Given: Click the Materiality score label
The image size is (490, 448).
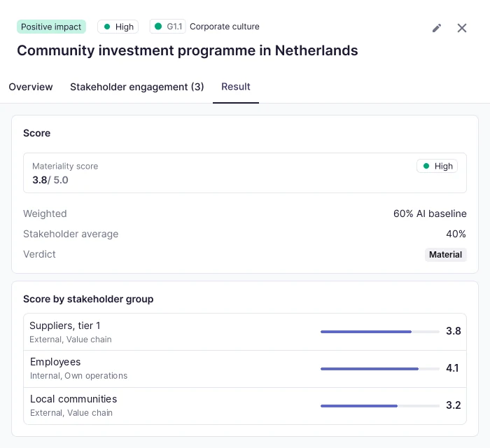Looking at the screenshot, I should pos(65,166).
